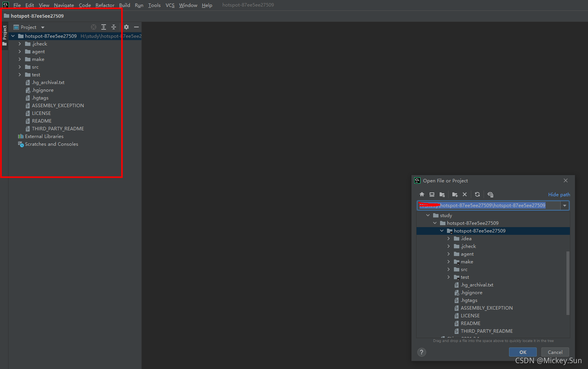Expand the agent folder in Project panel

[20, 52]
